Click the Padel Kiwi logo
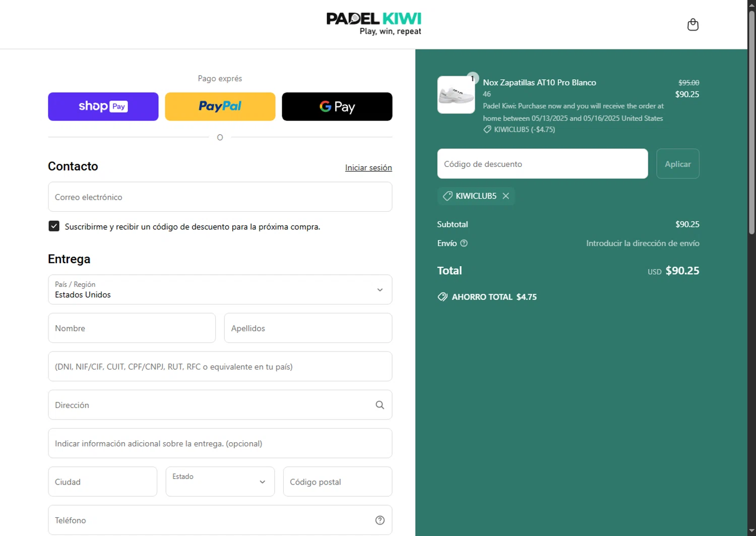 coord(373,24)
